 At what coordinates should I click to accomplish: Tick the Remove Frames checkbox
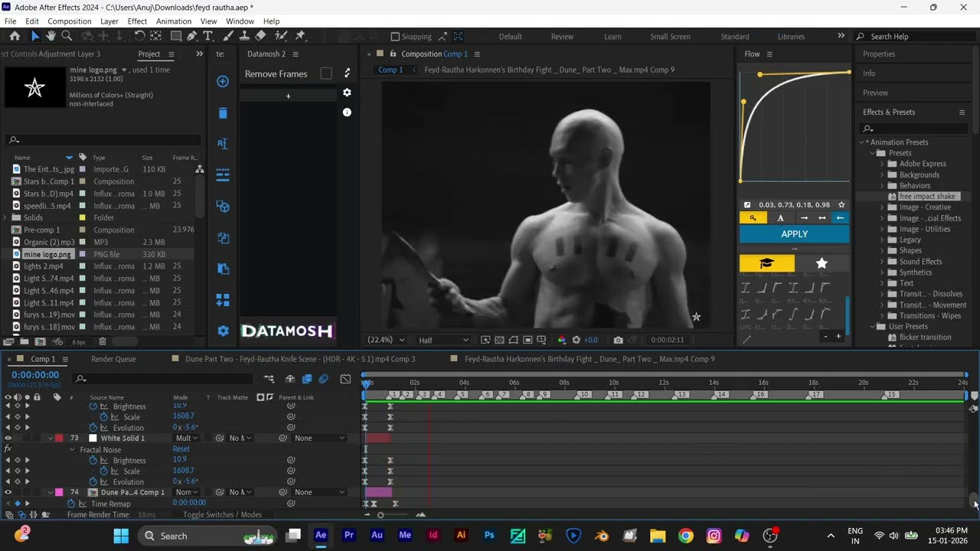pos(326,73)
